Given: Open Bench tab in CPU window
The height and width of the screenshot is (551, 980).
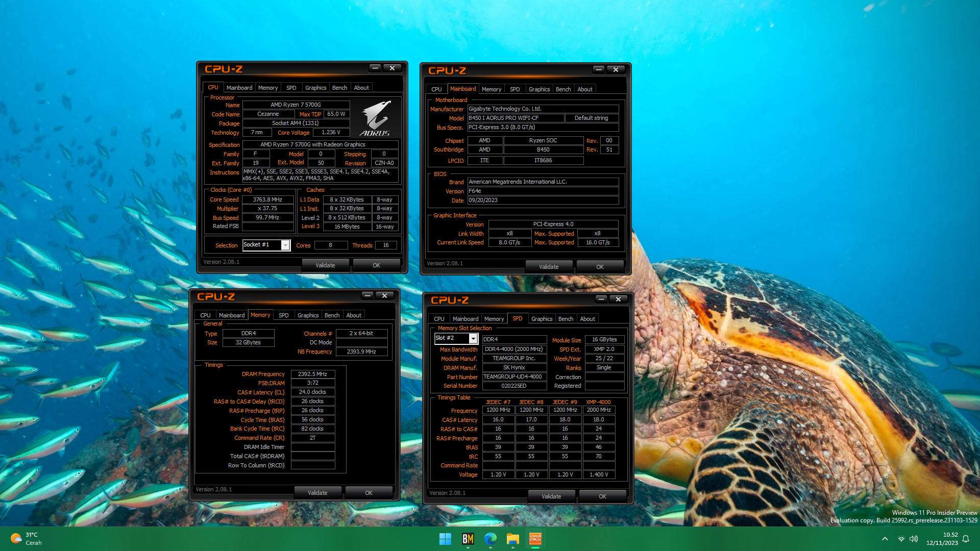Looking at the screenshot, I should (x=339, y=88).
